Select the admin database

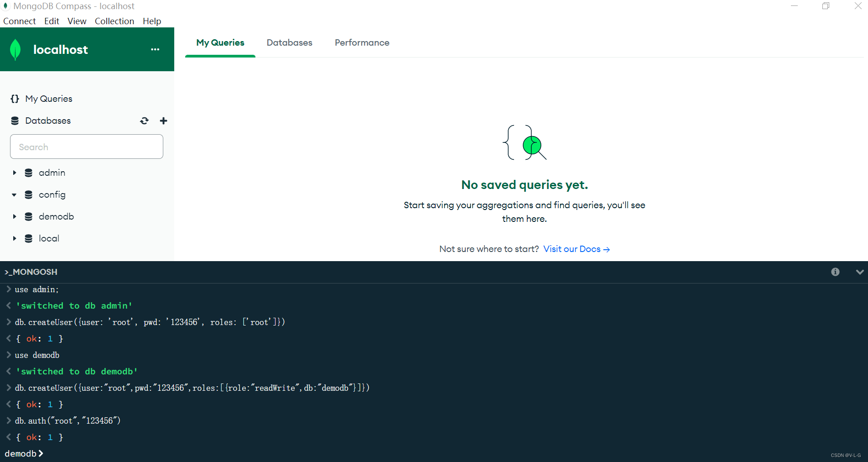[52, 173]
